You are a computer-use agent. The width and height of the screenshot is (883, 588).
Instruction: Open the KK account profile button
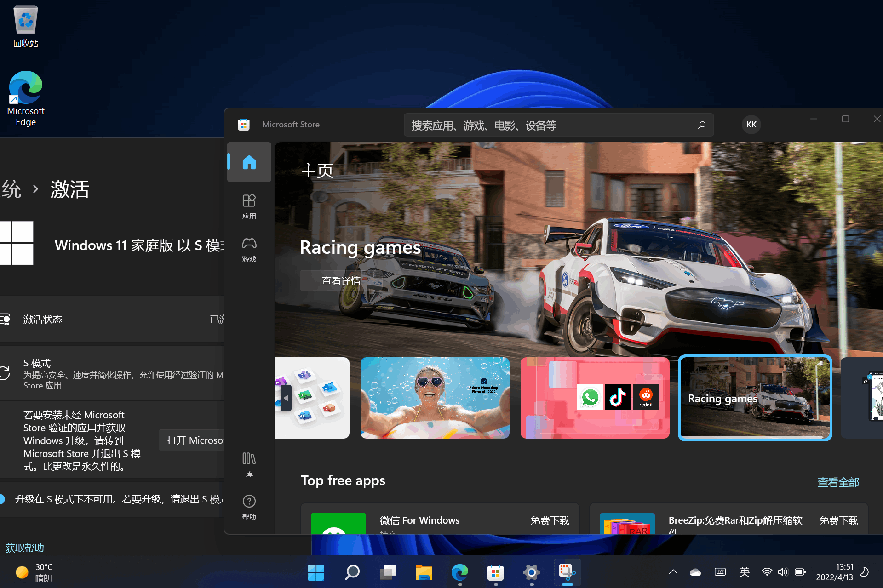(x=751, y=125)
